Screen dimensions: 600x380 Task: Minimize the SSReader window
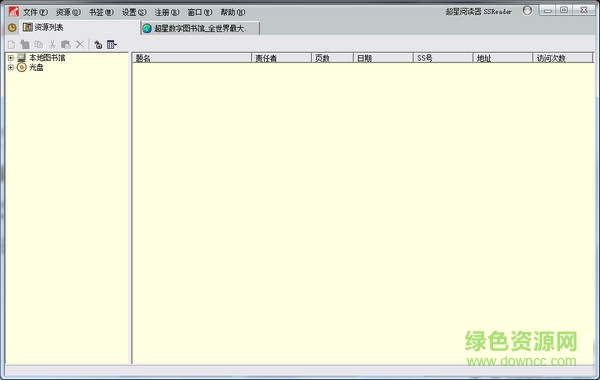point(548,10)
